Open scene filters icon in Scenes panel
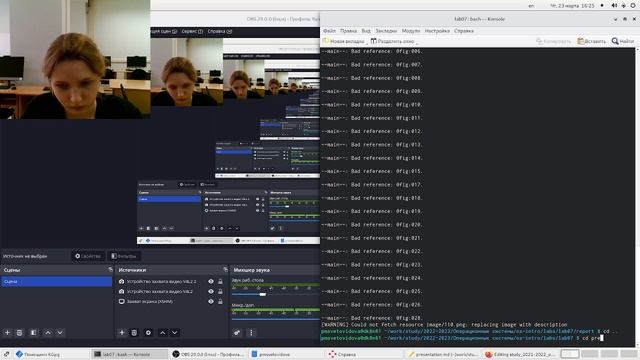Viewport: 640px width, 360px height. [x=33, y=333]
